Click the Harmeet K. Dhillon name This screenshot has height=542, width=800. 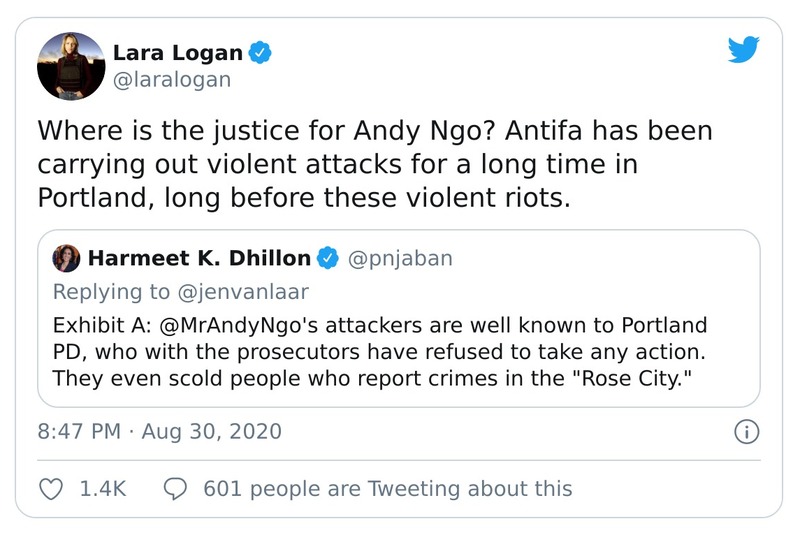point(199,259)
